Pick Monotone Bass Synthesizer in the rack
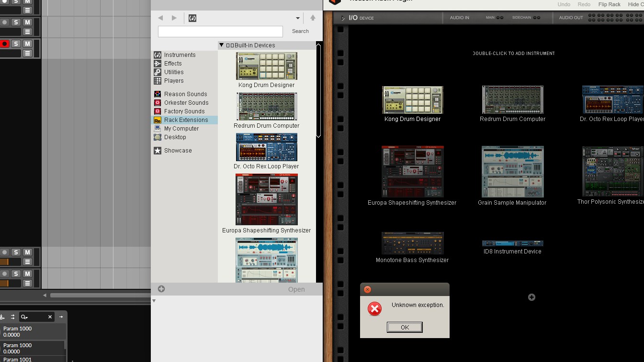 pyautogui.click(x=412, y=248)
